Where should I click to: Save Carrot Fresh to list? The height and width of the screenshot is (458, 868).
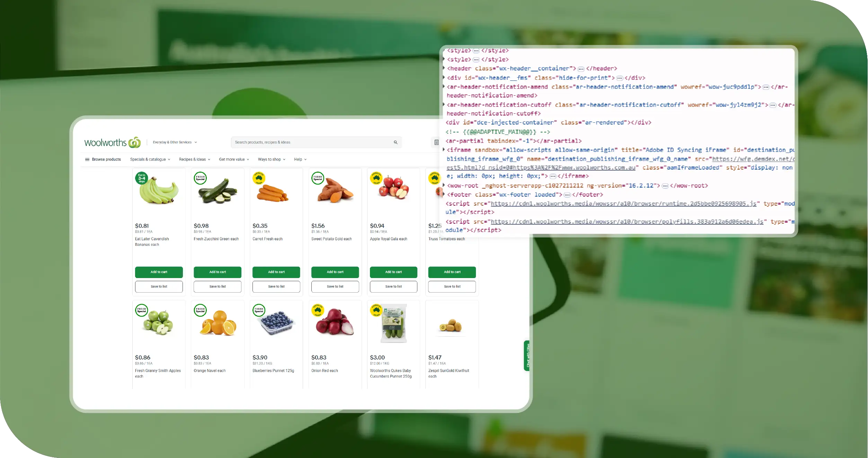click(276, 287)
